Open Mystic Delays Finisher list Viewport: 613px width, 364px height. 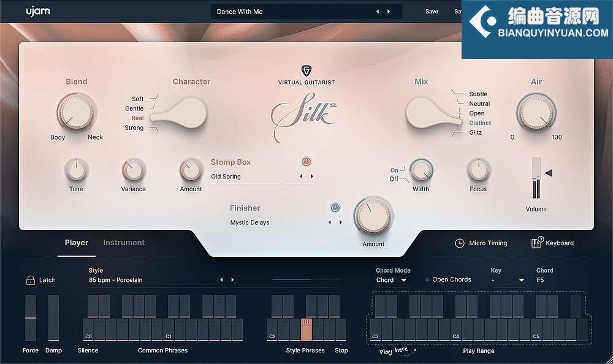(249, 222)
